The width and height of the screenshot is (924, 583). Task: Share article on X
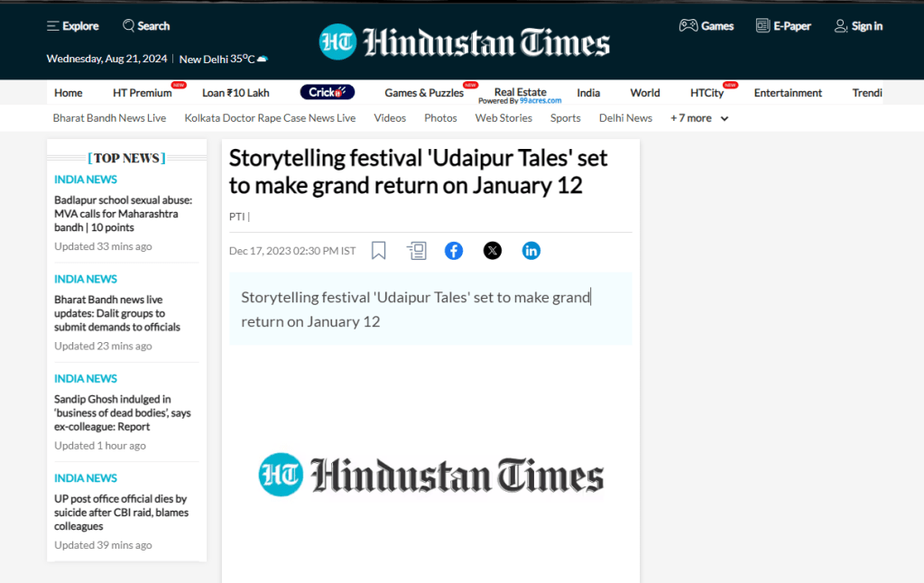[x=493, y=251]
